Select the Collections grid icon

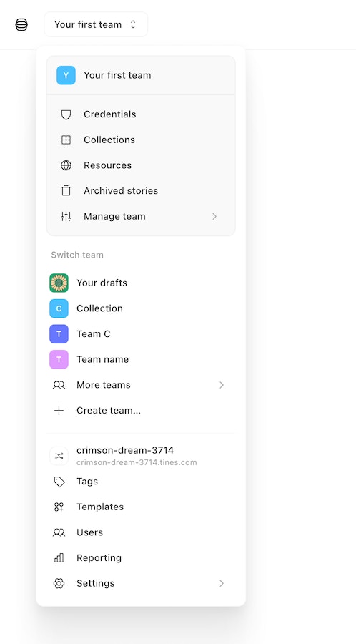click(x=66, y=140)
